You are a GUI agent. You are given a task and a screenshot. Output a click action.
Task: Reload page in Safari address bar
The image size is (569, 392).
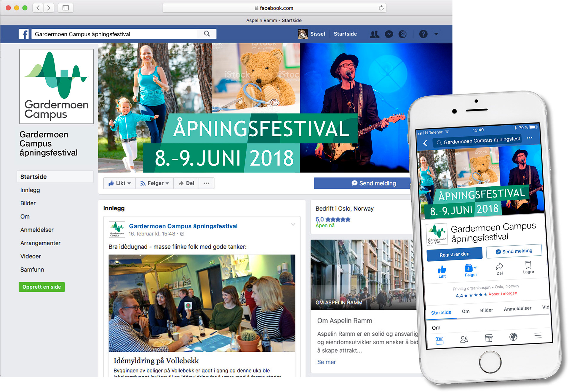click(381, 8)
